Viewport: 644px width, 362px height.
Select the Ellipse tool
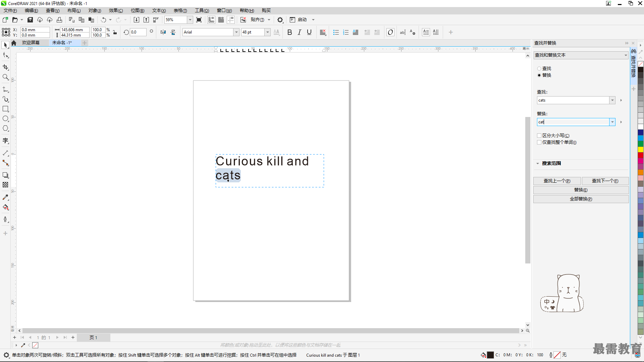(5, 119)
